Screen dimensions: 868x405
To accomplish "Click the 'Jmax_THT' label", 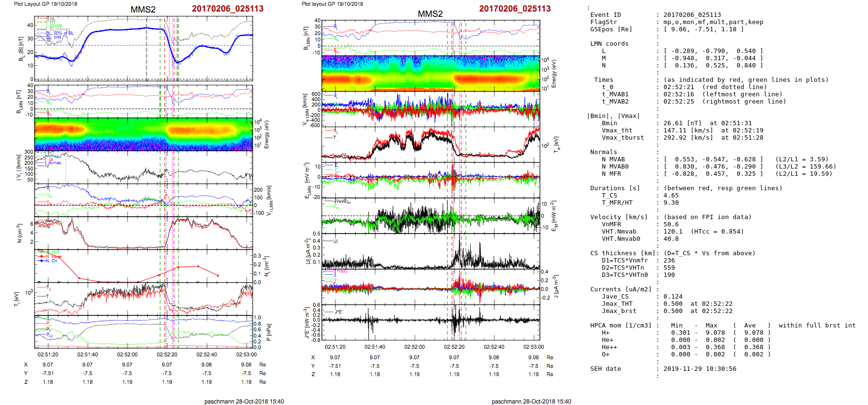I will 617,304.
